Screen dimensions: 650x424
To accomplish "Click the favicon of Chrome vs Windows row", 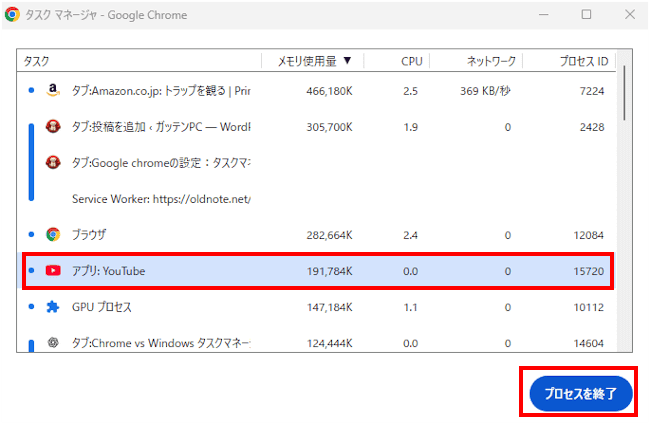I will pyautogui.click(x=53, y=342).
